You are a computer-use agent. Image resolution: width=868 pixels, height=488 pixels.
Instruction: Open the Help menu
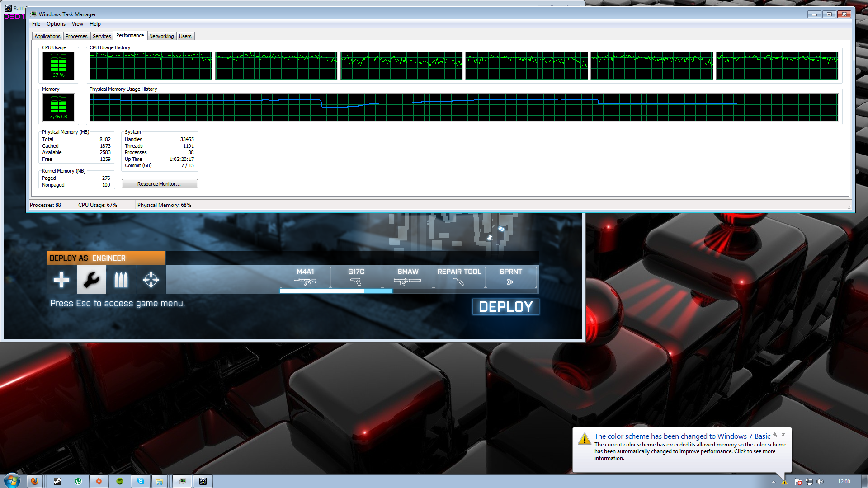[x=95, y=24]
